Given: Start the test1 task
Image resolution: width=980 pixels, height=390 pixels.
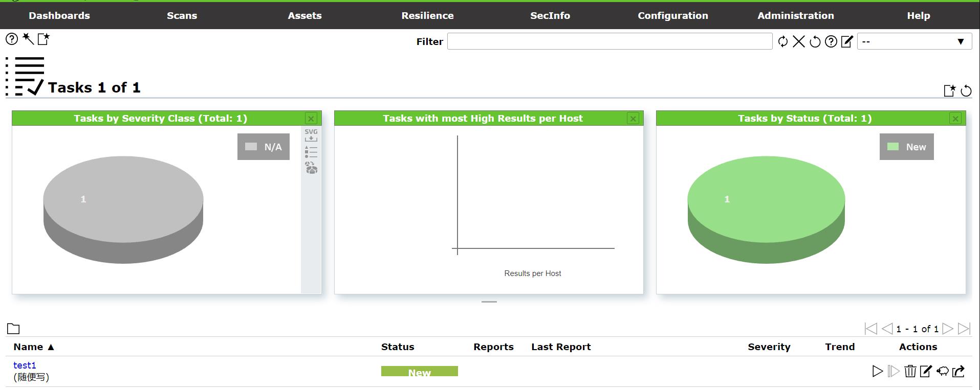Looking at the screenshot, I should [877, 371].
